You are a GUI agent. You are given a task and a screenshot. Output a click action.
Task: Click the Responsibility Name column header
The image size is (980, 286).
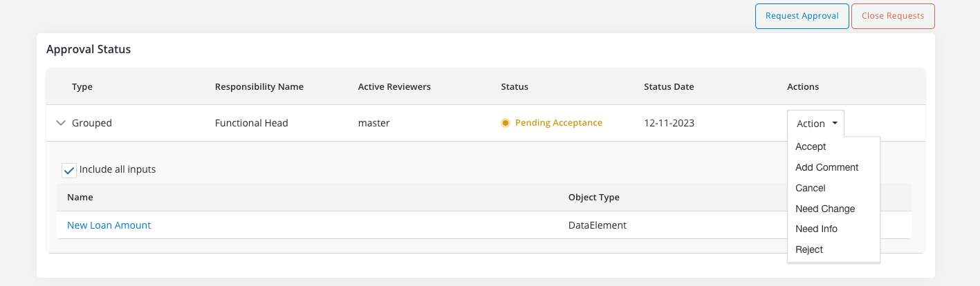[259, 87]
